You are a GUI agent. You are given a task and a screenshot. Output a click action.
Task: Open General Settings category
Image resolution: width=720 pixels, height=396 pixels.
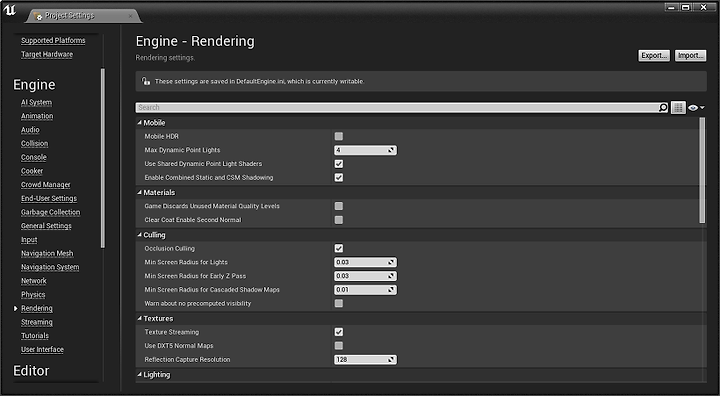46,226
